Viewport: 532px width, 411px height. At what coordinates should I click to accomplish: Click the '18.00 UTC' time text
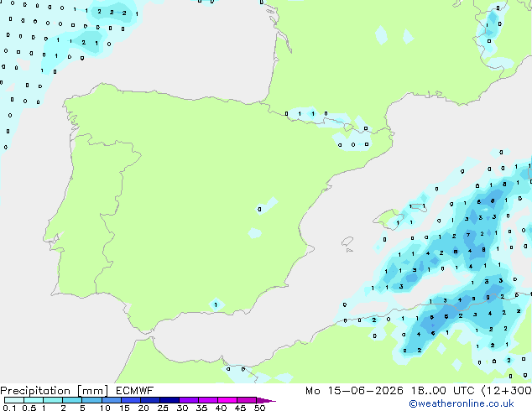442,391
